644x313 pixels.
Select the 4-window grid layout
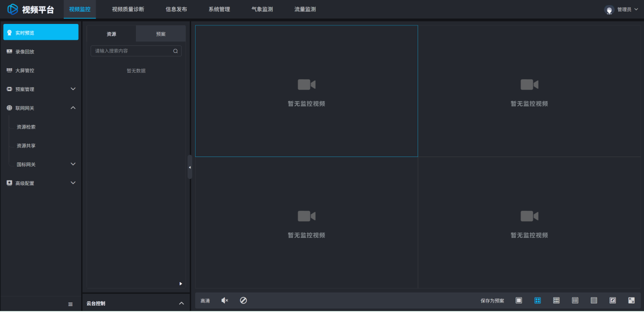pyautogui.click(x=537, y=301)
